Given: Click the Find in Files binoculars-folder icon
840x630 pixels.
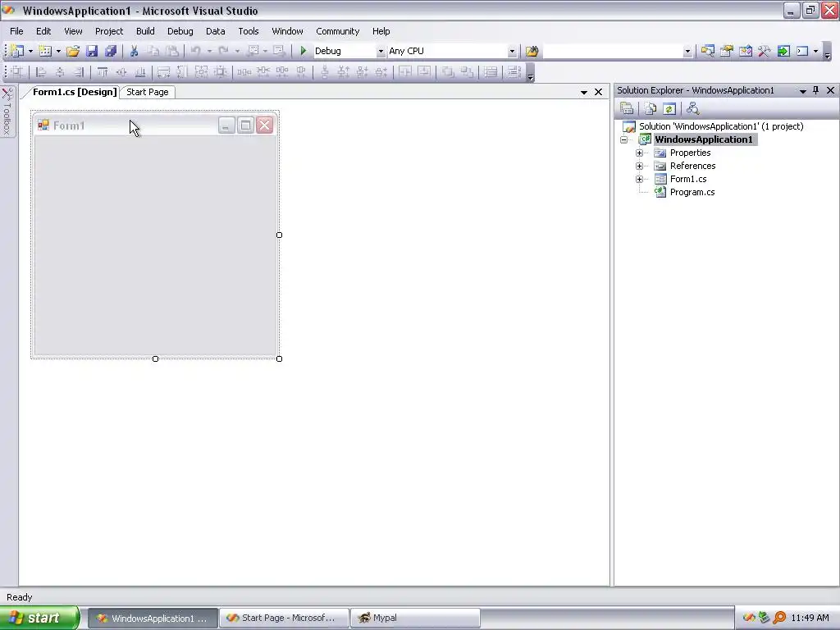Looking at the screenshot, I should tap(532, 51).
